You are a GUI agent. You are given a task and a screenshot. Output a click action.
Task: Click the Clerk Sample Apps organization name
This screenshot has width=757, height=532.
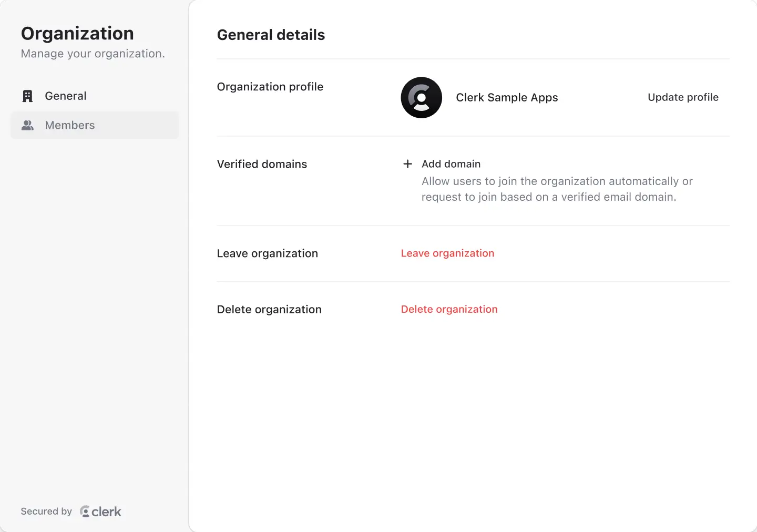click(x=507, y=97)
